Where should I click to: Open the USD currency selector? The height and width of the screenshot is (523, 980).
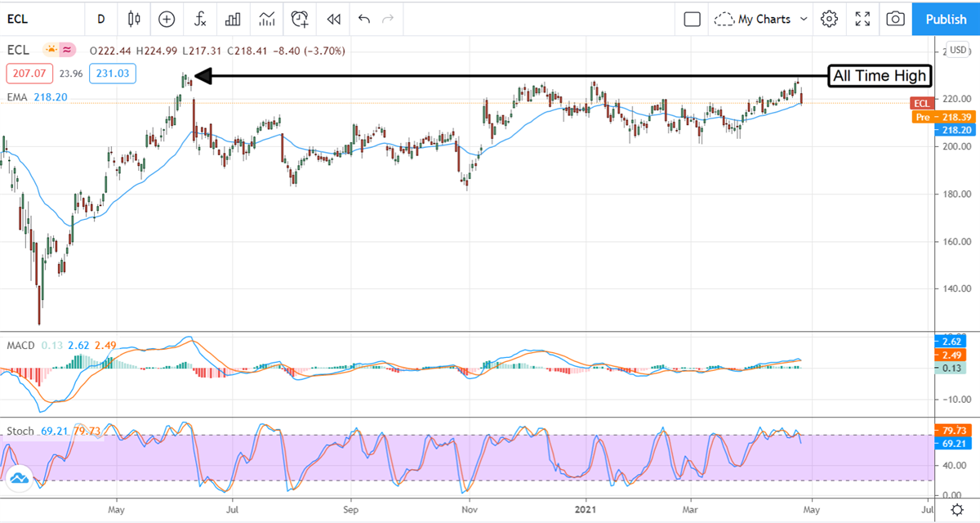point(956,48)
